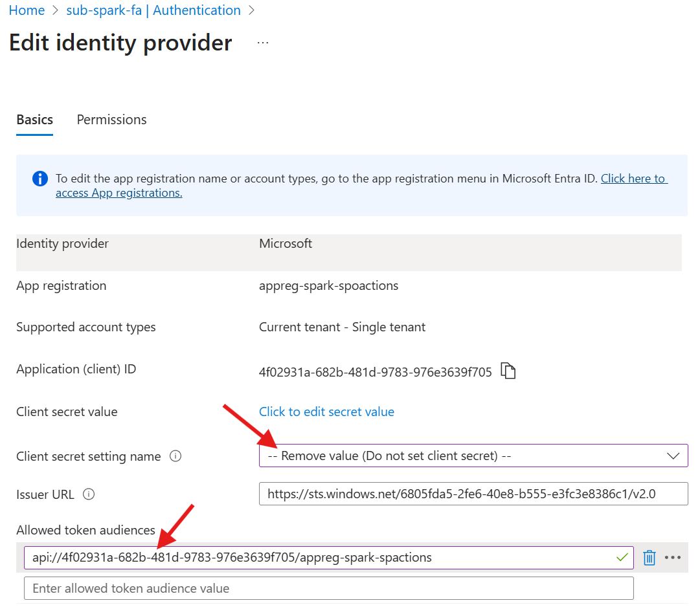700x616 pixels.
Task: Click info icon beside Client secret setting name
Action: (x=175, y=456)
